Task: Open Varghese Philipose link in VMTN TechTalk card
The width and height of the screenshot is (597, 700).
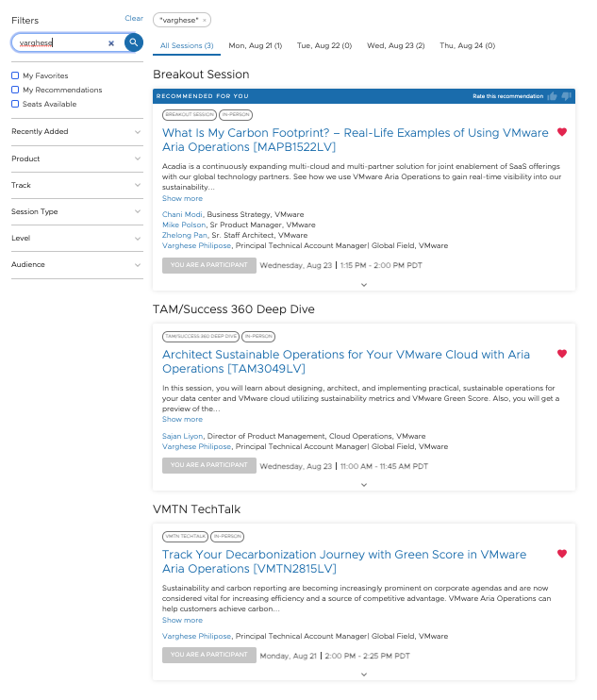Action: click(x=196, y=636)
